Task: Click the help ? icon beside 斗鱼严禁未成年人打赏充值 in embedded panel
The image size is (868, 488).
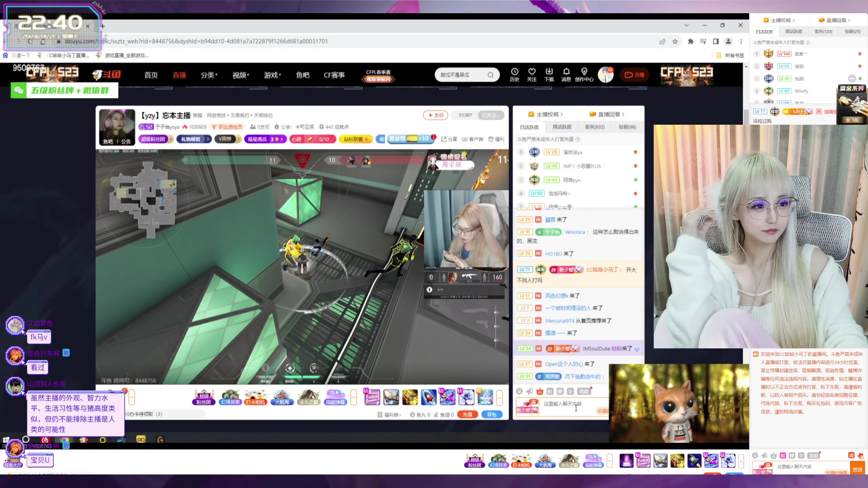Action: point(578,139)
